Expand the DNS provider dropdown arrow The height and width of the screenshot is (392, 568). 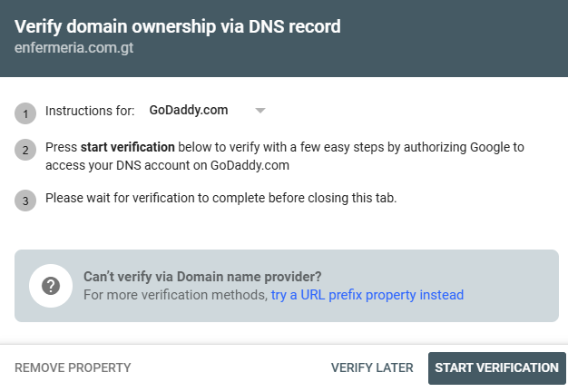[260, 111]
